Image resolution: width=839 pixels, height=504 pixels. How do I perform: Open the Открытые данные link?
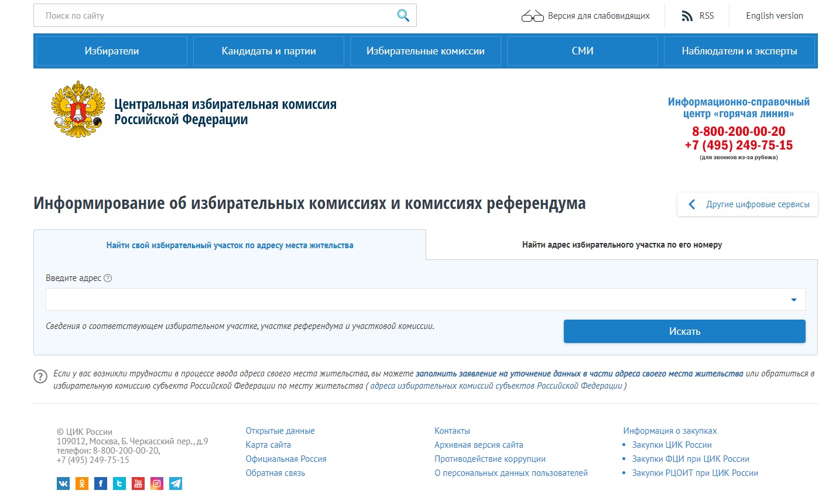tap(280, 431)
